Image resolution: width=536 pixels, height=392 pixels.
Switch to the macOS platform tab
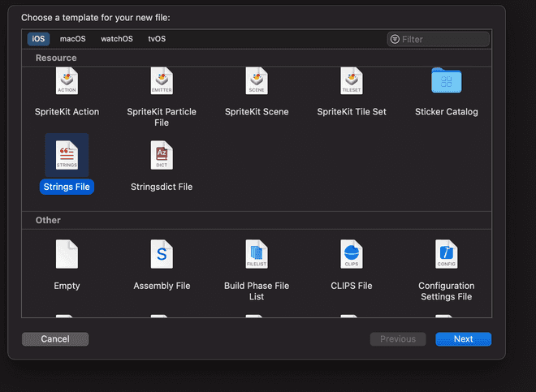(72, 39)
